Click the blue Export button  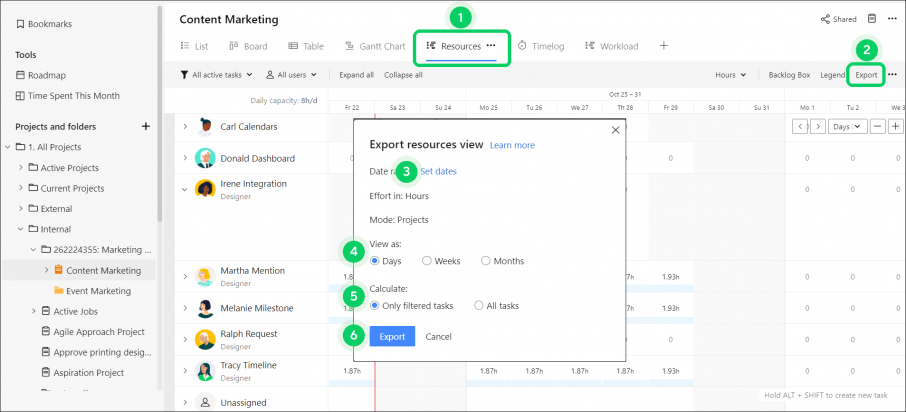point(392,336)
